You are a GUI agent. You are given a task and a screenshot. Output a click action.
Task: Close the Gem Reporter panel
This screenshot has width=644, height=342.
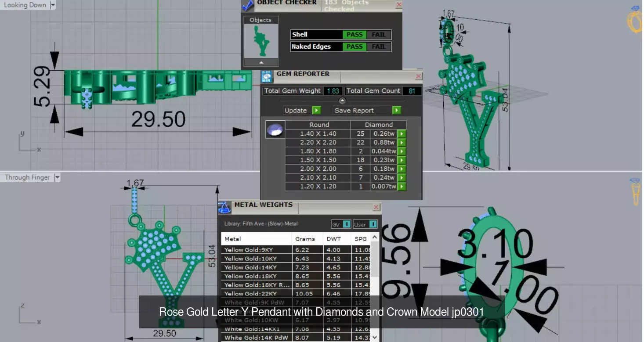(418, 76)
